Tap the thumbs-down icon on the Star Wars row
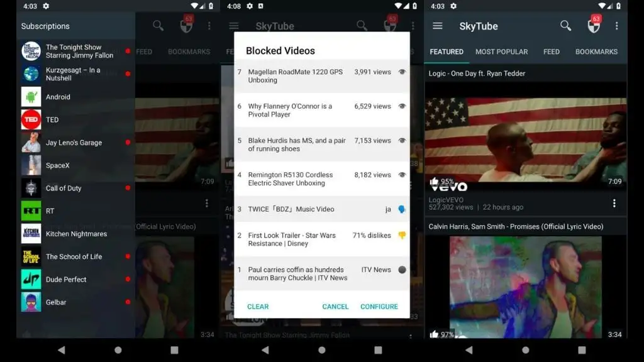 pos(402,236)
